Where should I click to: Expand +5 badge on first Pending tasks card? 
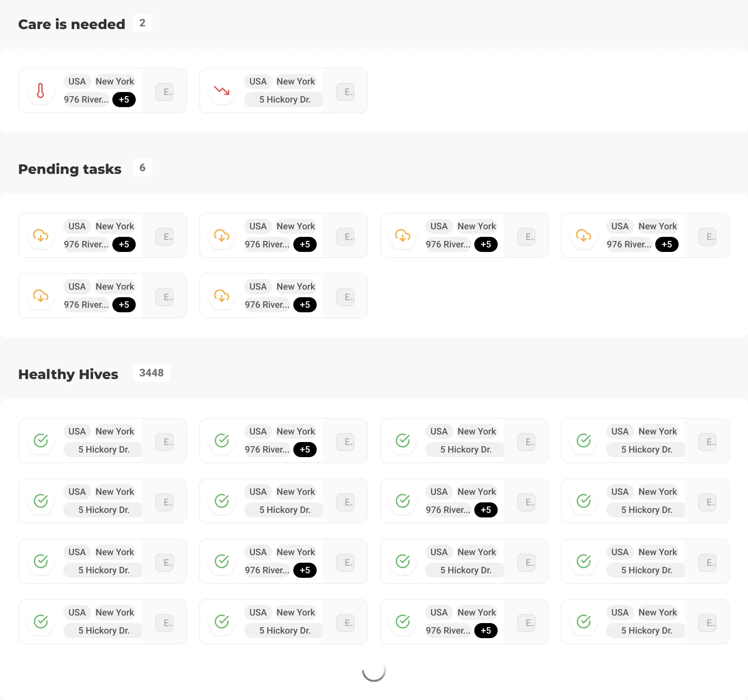(124, 244)
